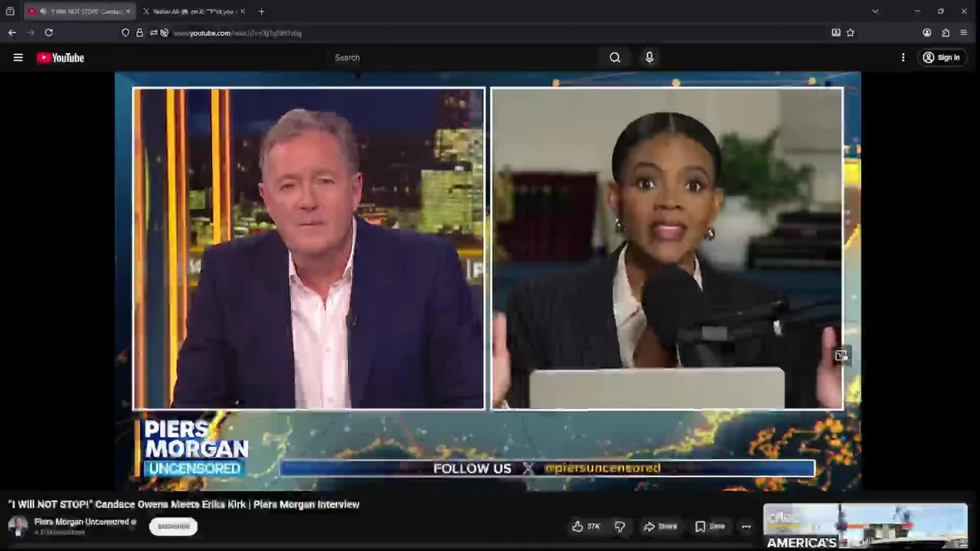
Task: Open a new browser tab with plus
Action: [261, 11]
